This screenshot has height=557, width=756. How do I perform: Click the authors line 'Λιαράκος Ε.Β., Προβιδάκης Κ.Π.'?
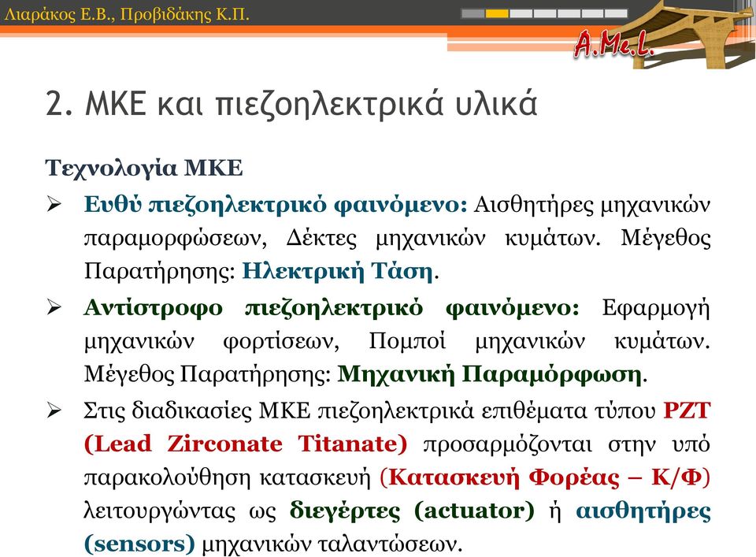click(x=126, y=14)
